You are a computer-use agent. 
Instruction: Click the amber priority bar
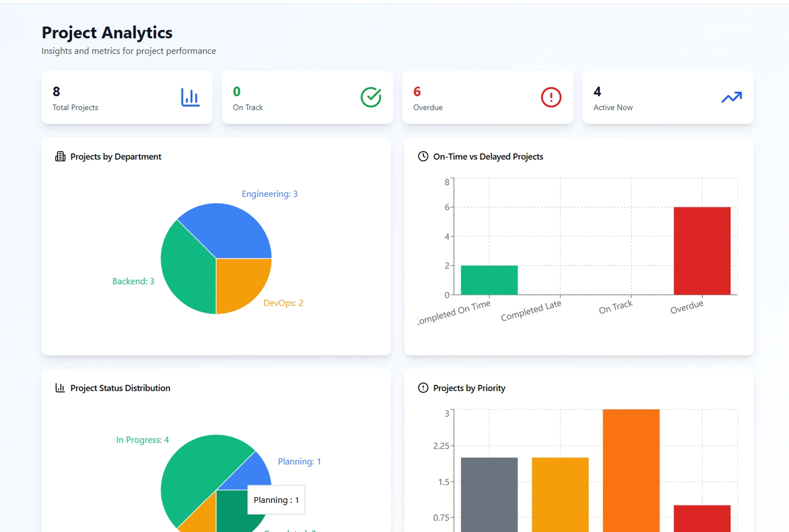(x=560, y=495)
